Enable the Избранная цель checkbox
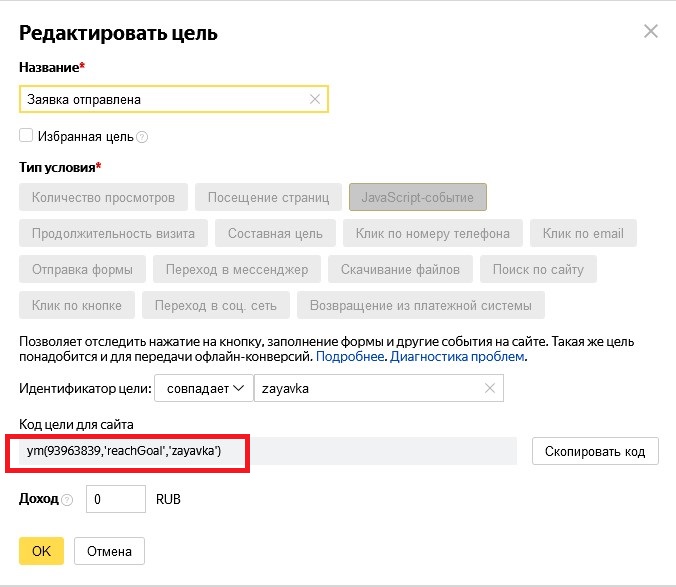This screenshot has width=676, height=587. click(26, 136)
